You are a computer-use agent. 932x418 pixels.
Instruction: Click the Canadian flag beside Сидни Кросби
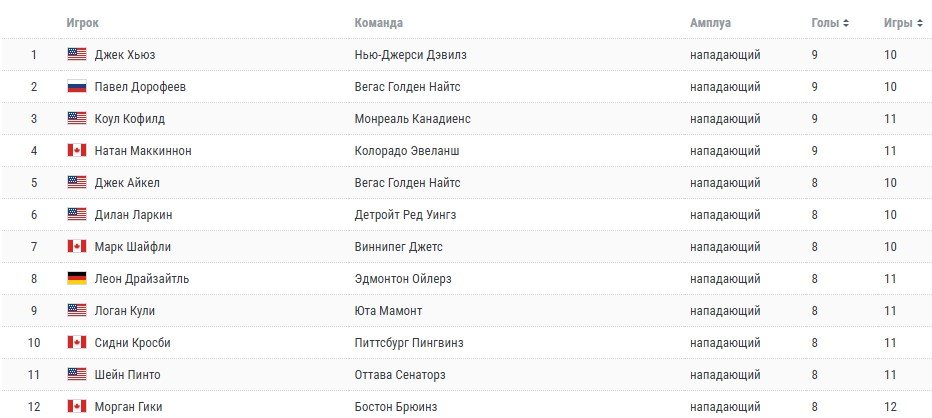coord(77,342)
